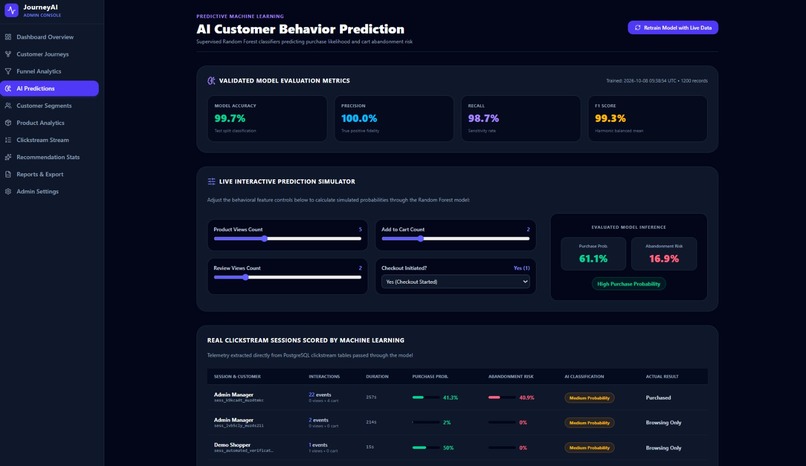The width and height of the screenshot is (806, 466).
Task: Click the Purchased actual result cell
Action: tap(658, 398)
